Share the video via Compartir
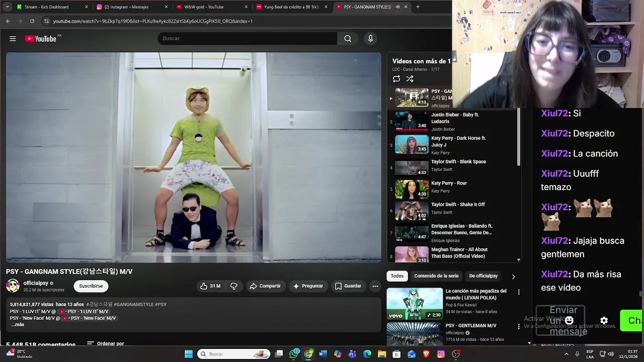The image size is (644, 362). 266,286
